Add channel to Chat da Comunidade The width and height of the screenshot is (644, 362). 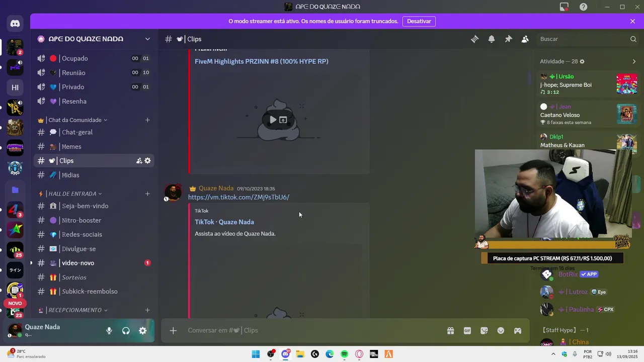point(147,120)
